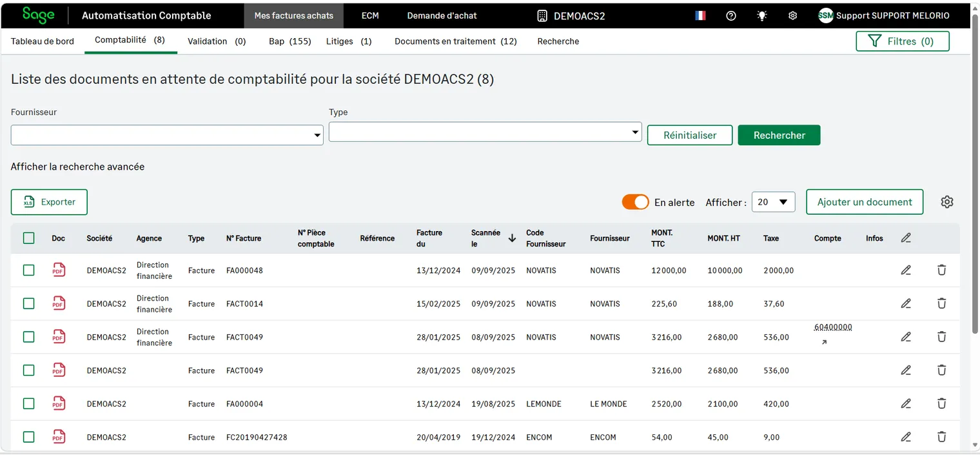
Task: Select checkbox for invoice FA000048
Action: coord(28,270)
